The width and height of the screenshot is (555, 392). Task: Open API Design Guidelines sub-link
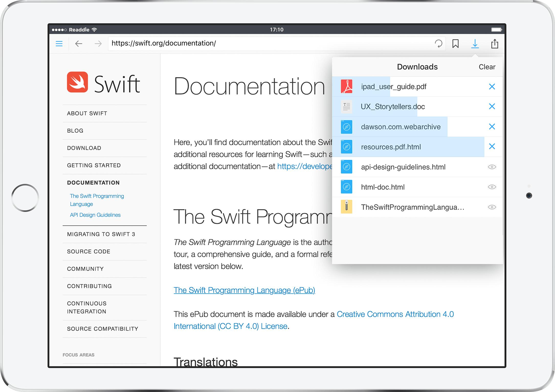click(x=95, y=215)
